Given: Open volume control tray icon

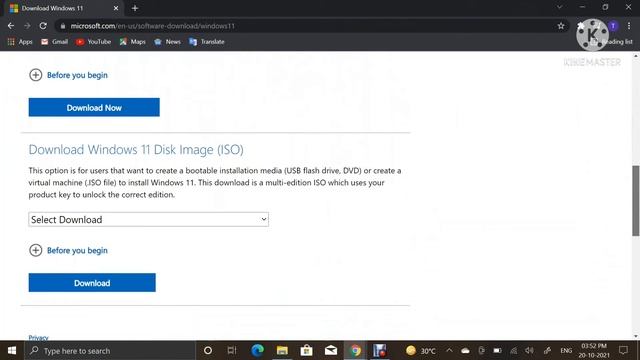Looking at the screenshot, I should (x=529, y=351).
